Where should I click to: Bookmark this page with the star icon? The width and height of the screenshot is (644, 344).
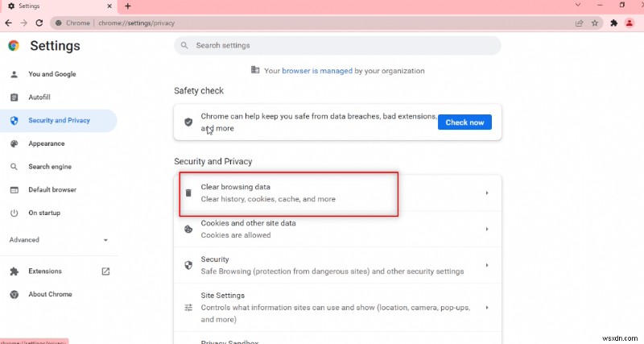(x=596, y=23)
